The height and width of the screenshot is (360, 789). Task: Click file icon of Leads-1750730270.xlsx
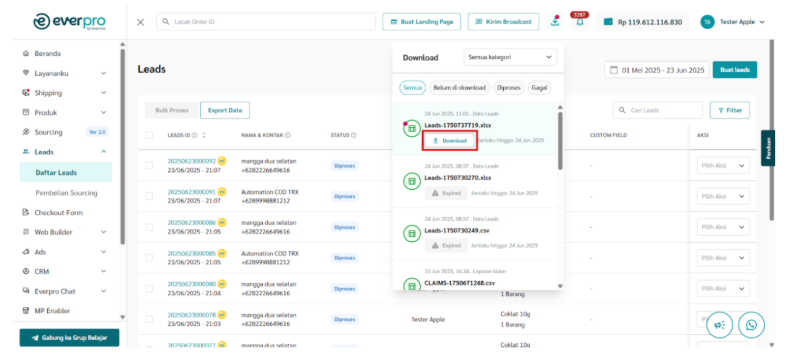(412, 181)
